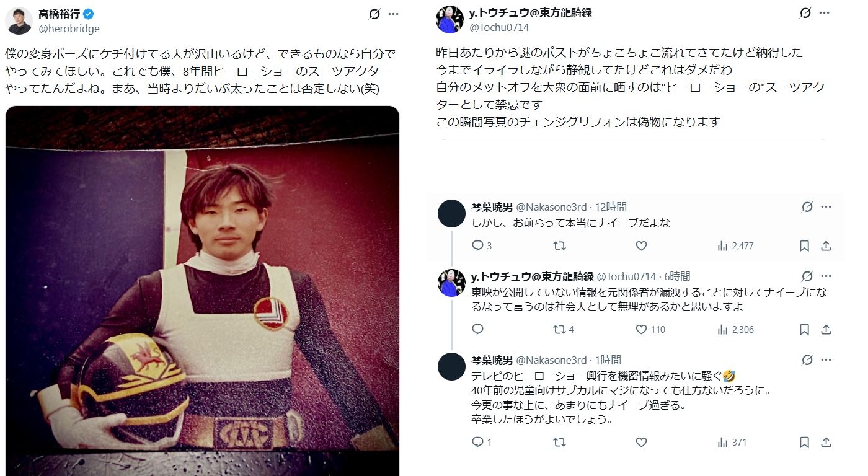
Task: View analytics showing 2,477 views
Action: click(735, 245)
